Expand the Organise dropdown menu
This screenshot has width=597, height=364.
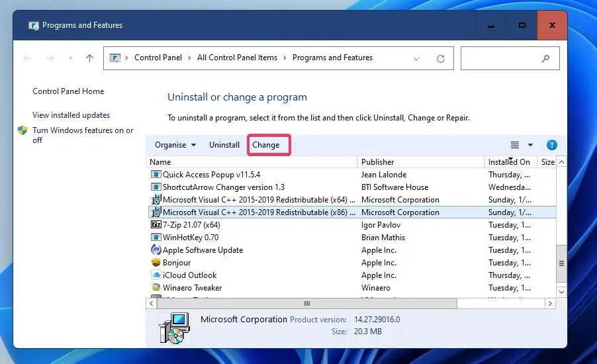[175, 145]
